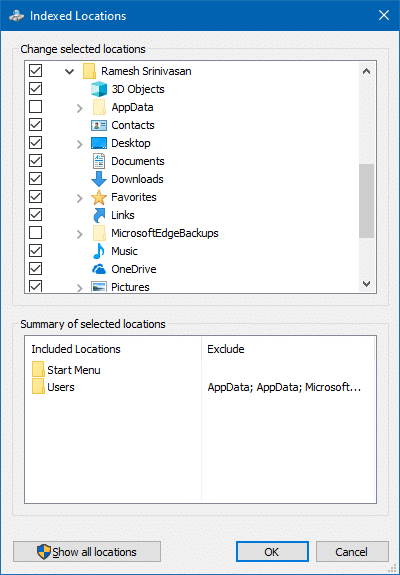The height and width of the screenshot is (575, 400).
Task: Click the Desktop icon in tree
Action: (99, 143)
